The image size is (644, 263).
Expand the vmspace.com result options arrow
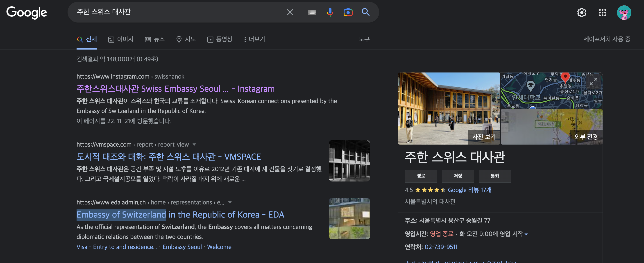[x=194, y=145]
